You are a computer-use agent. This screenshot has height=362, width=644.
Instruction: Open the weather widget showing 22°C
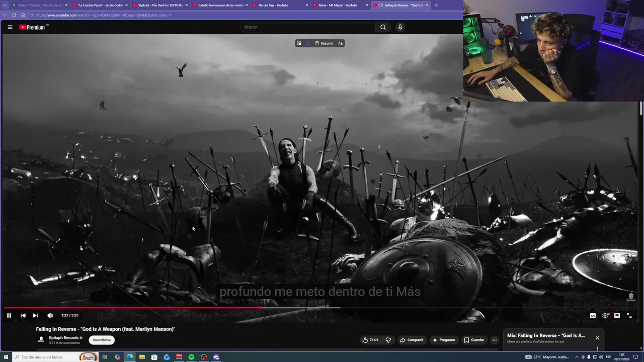pyautogui.click(x=547, y=357)
